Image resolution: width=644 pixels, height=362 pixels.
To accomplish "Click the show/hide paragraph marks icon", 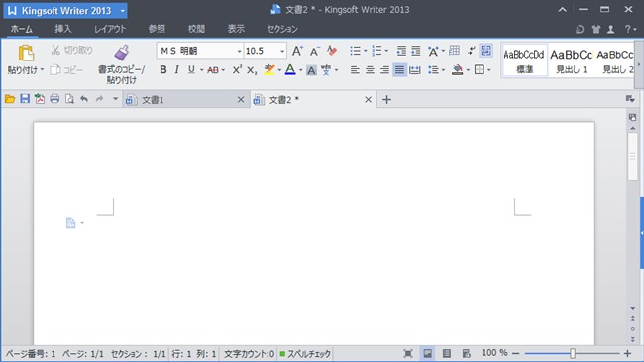I will [471, 51].
